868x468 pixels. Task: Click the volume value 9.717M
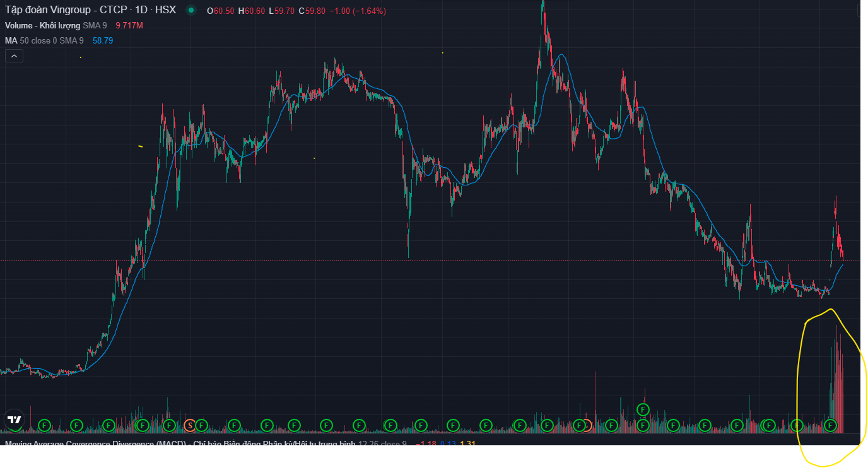point(129,26)
